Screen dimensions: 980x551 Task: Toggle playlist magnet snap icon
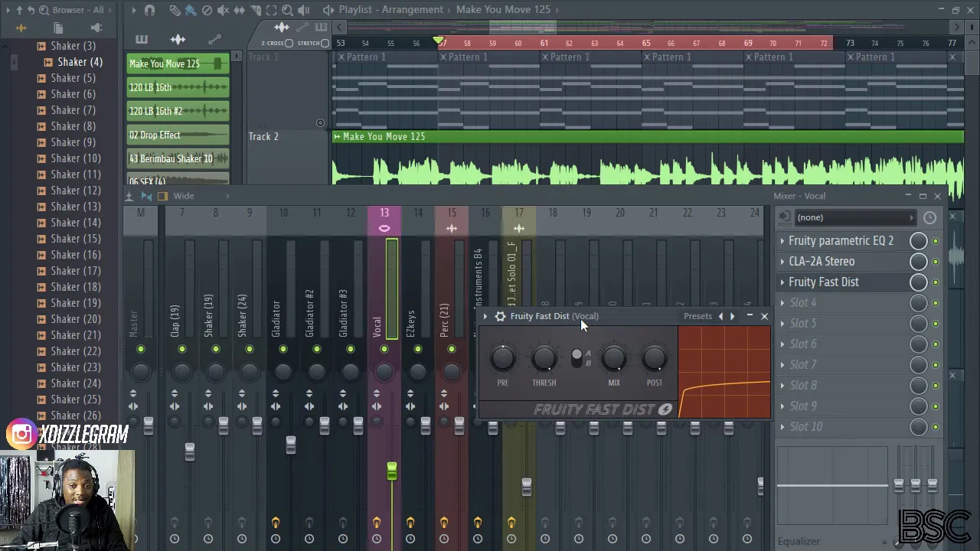pyautogui.click(x=149, y=10)
